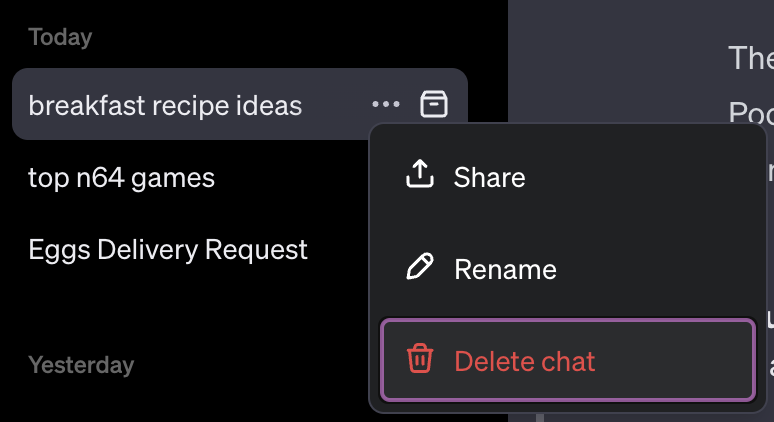Archive the breakfast recipe ideas chat

(x=434, y=104)
